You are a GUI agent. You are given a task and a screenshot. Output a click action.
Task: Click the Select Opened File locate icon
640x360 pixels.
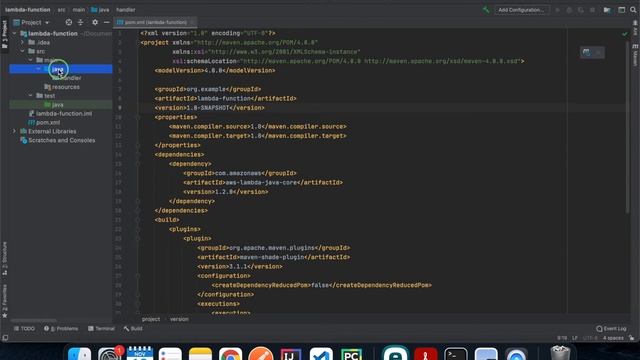(69, 22)
